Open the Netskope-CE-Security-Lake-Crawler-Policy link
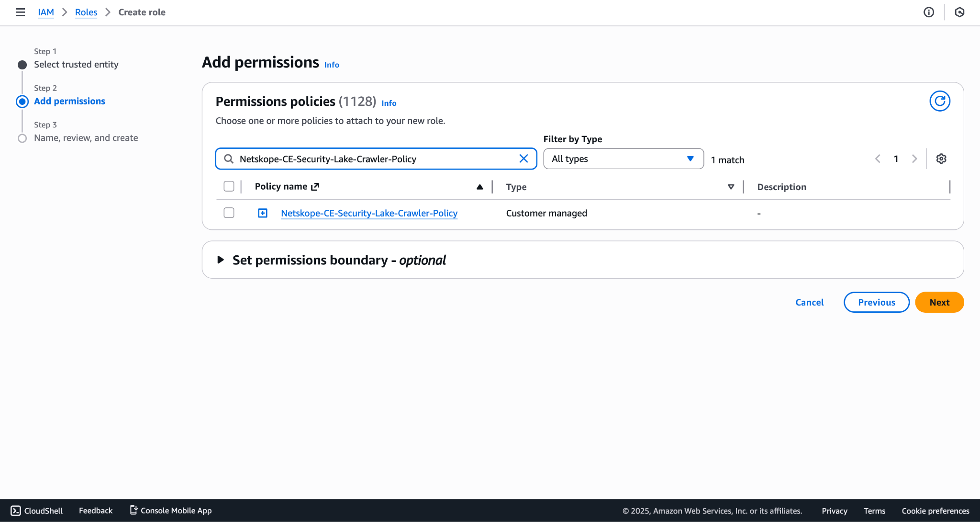Viewport: 980px width, 522px height. [x=369, y=213]
